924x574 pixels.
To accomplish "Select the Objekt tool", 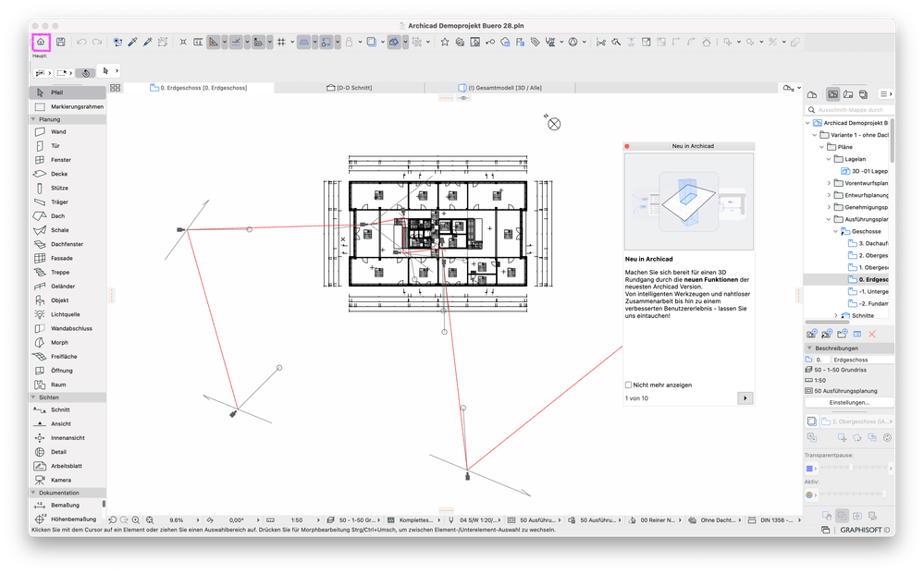I will 68,300.
